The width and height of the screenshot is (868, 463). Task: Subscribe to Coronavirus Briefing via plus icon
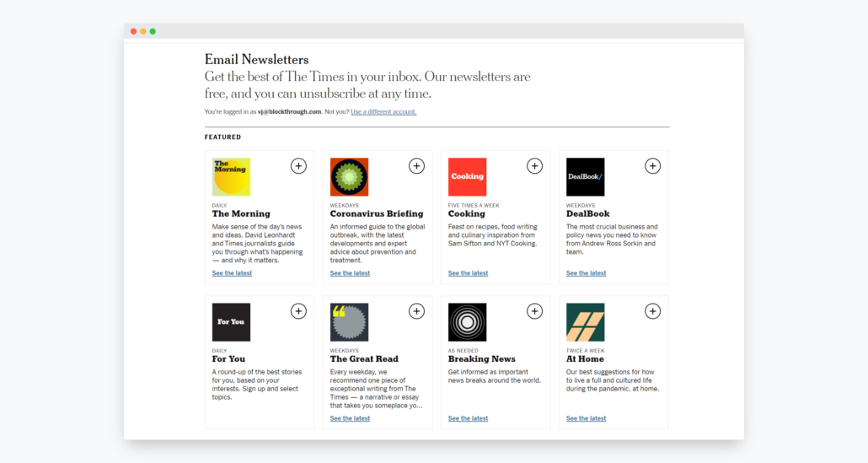tap(416, 166)
